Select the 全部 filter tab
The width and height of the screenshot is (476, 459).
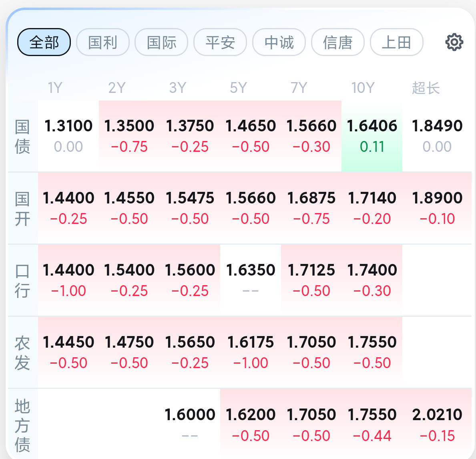44,42
